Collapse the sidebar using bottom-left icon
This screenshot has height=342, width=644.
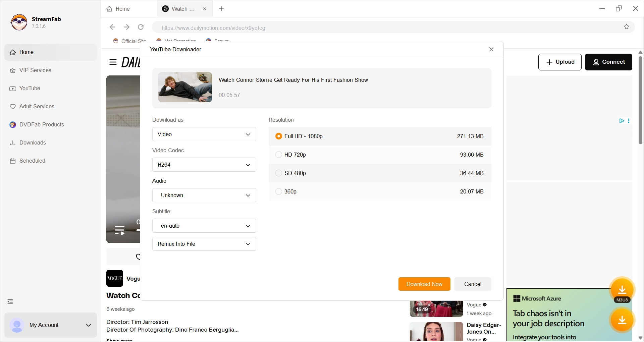tap(10, 301)
